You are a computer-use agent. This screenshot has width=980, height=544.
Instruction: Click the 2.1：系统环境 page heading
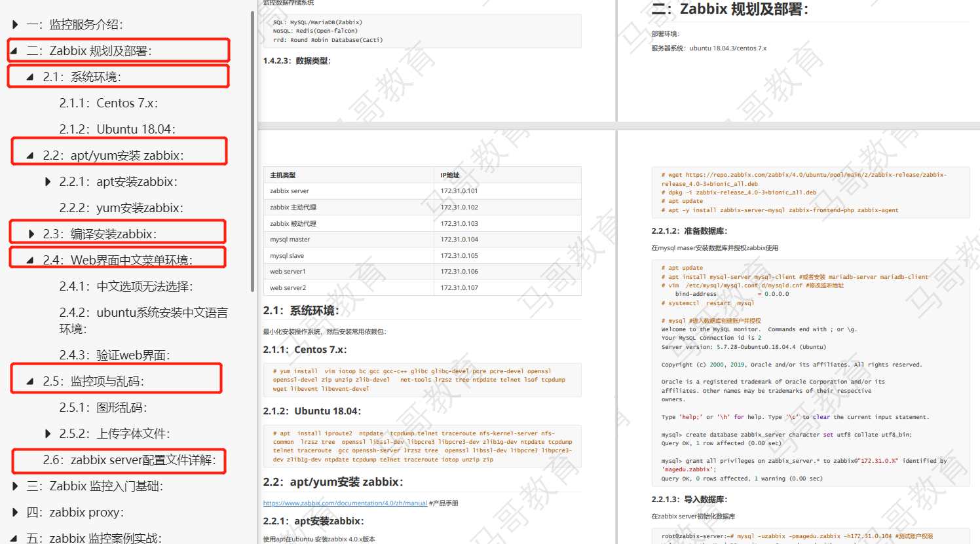point(301,310)
